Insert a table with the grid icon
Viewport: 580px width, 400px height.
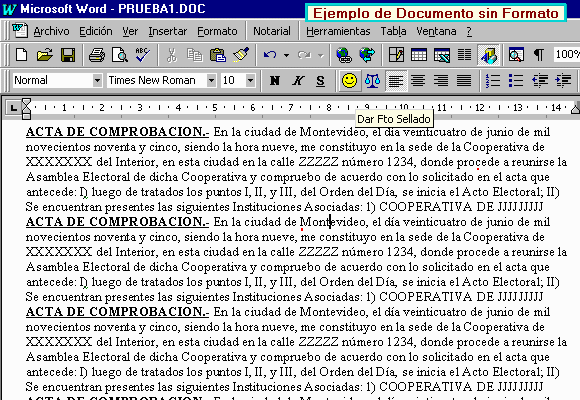pyautogui.click(x=419, y=55)
